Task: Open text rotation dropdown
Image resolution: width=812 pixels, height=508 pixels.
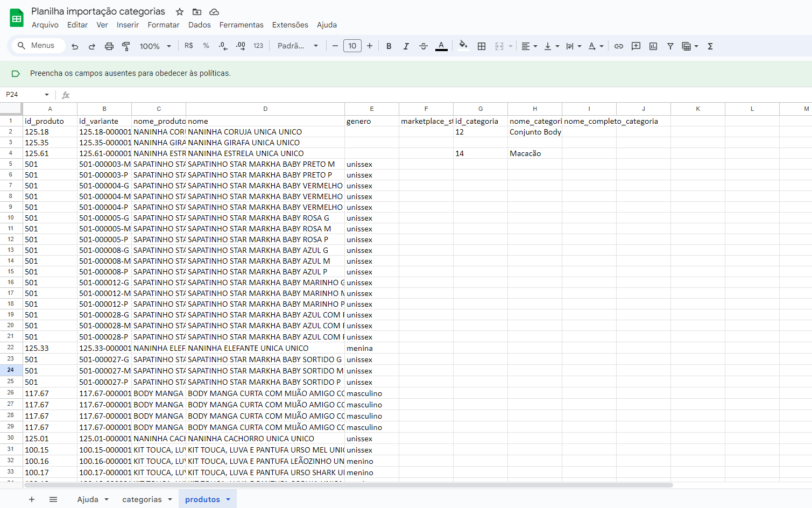Action: pos(596,46)
